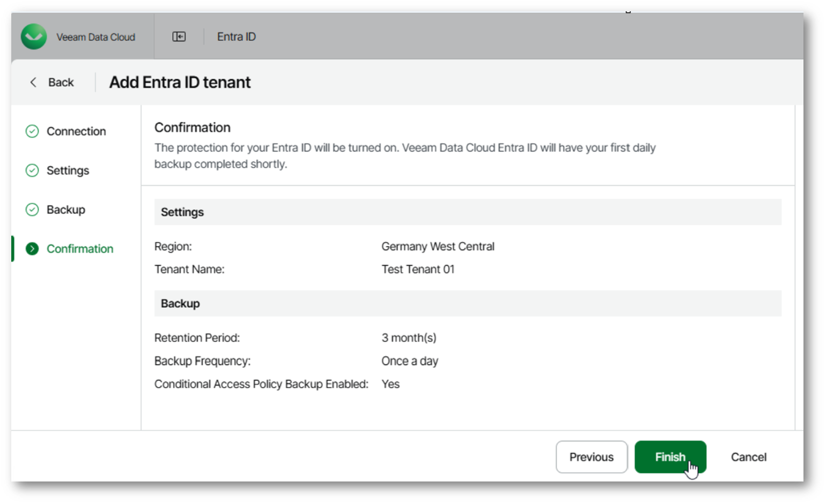Select the Confirmation wizard step

[x=80, y=249]
